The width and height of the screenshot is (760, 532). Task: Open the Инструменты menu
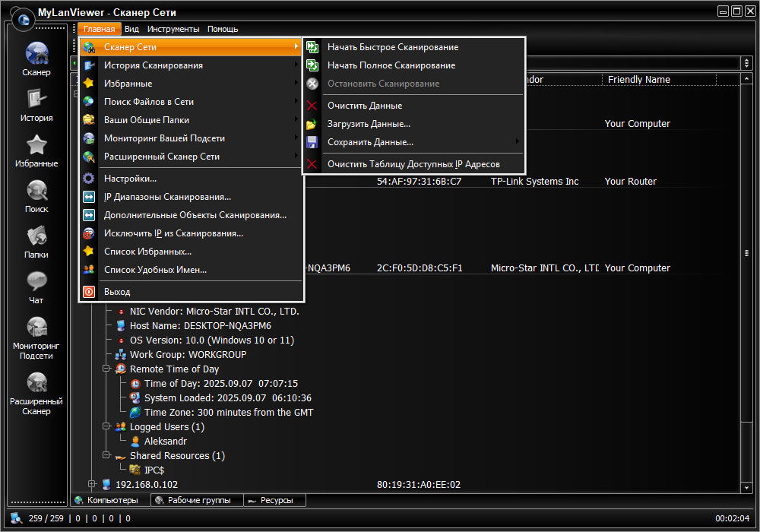click(x=173, y=29)
